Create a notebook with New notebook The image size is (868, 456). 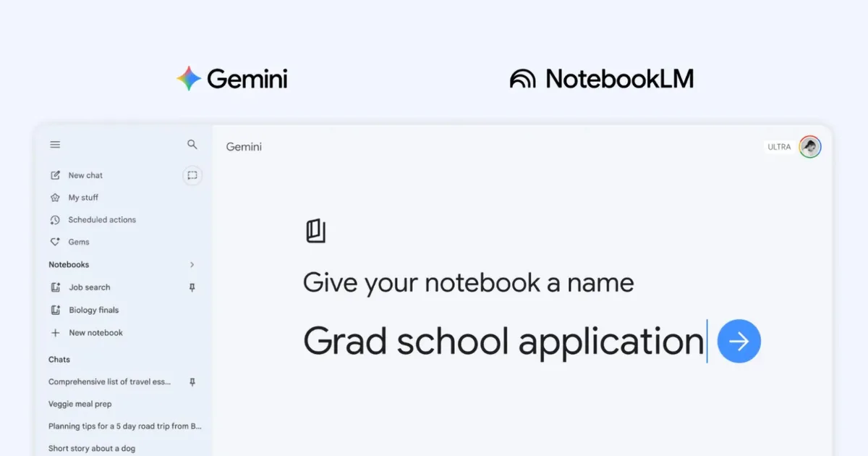pyautogui.click(x=87, y=332)
